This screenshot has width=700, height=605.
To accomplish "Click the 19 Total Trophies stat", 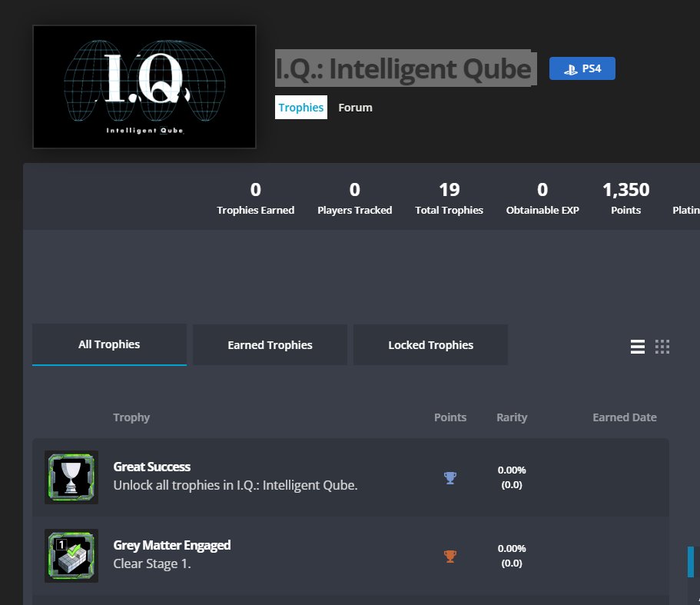I will pos(449,198).
